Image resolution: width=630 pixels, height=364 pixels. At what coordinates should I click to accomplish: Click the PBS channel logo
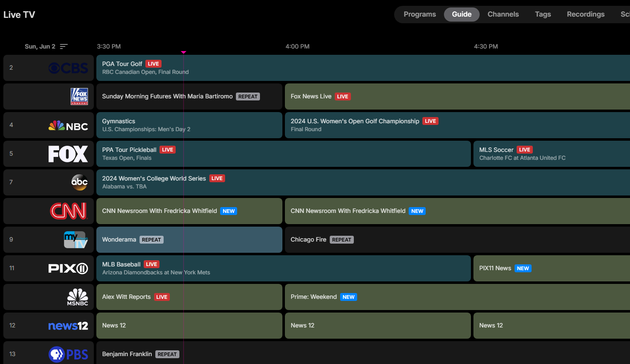coord(68,354)
